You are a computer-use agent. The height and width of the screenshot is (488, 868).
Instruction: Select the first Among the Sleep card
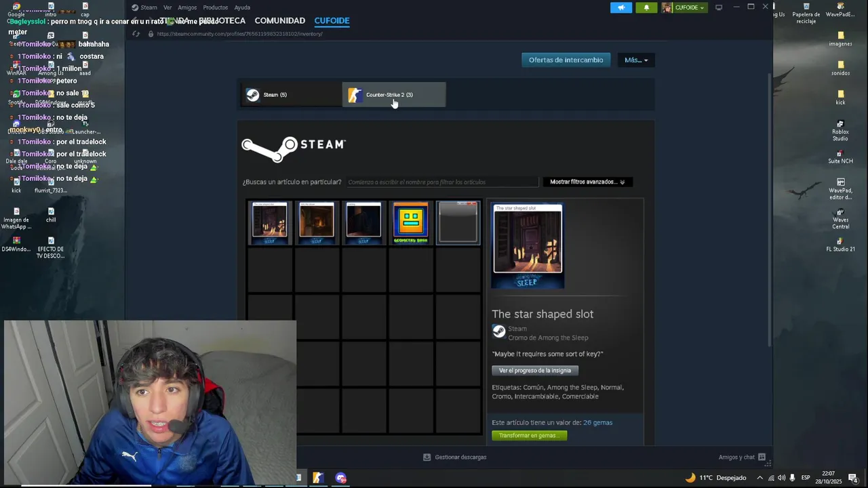pos(270,222)
